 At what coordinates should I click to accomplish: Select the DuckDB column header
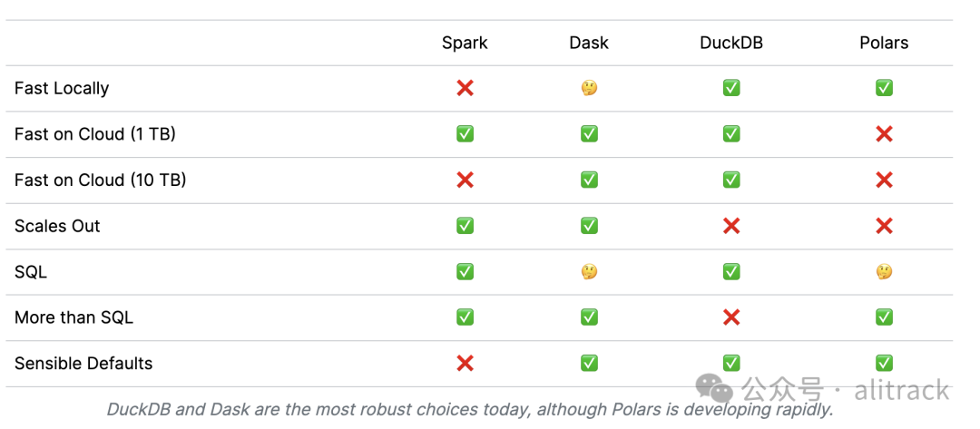[x=731, y=43]
